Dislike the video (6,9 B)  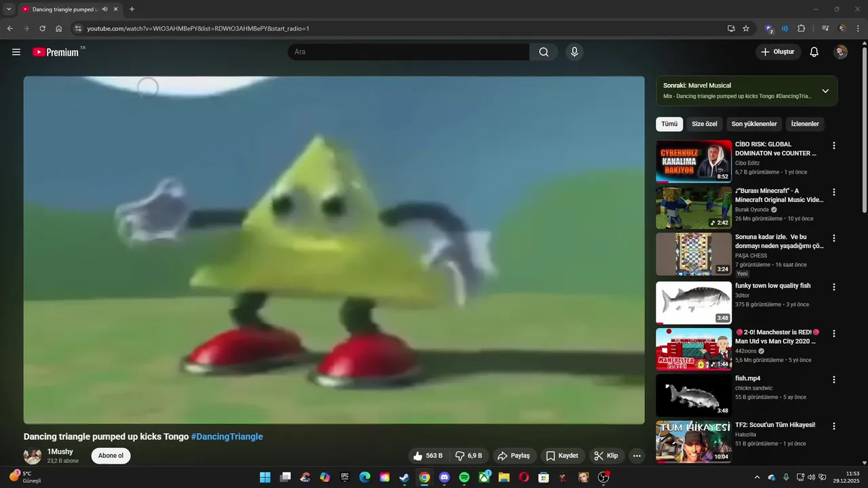coord(469,456)
